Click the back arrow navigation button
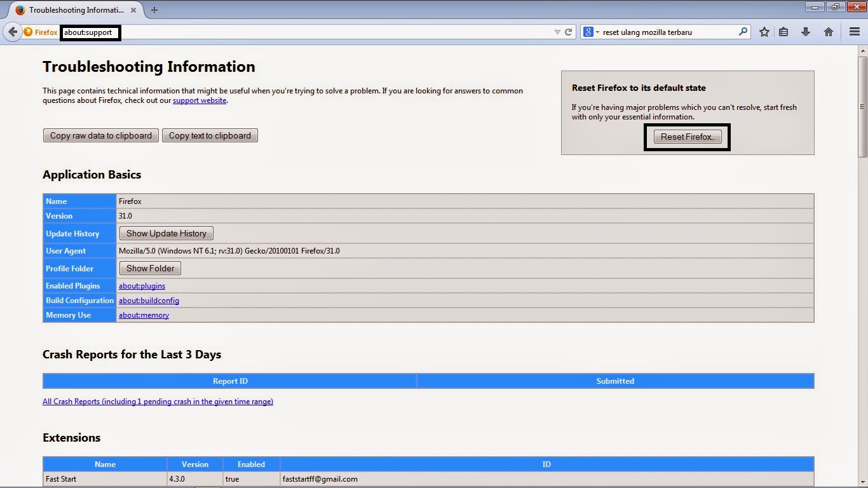Viewport: 868px width, 488px height. coord(13,32)
